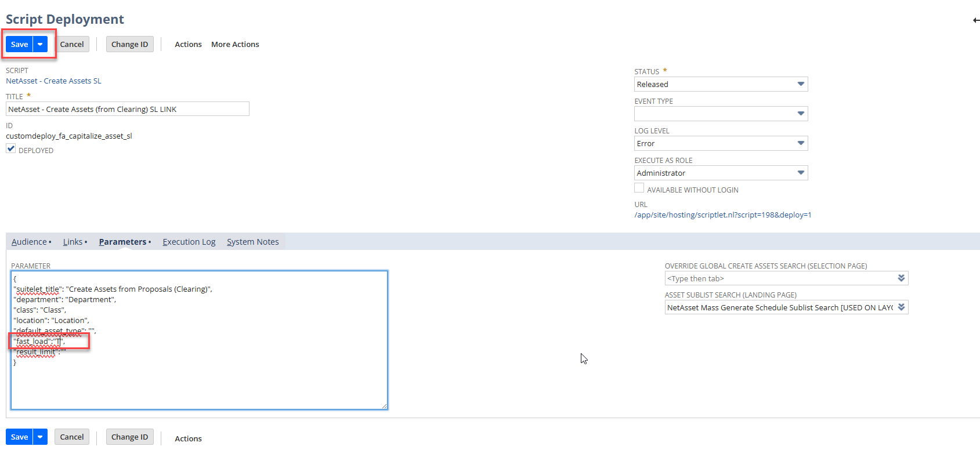Open the More Actions menu
Image resolution: width=980 pixels, height=457 pixels.
(235, 45)
